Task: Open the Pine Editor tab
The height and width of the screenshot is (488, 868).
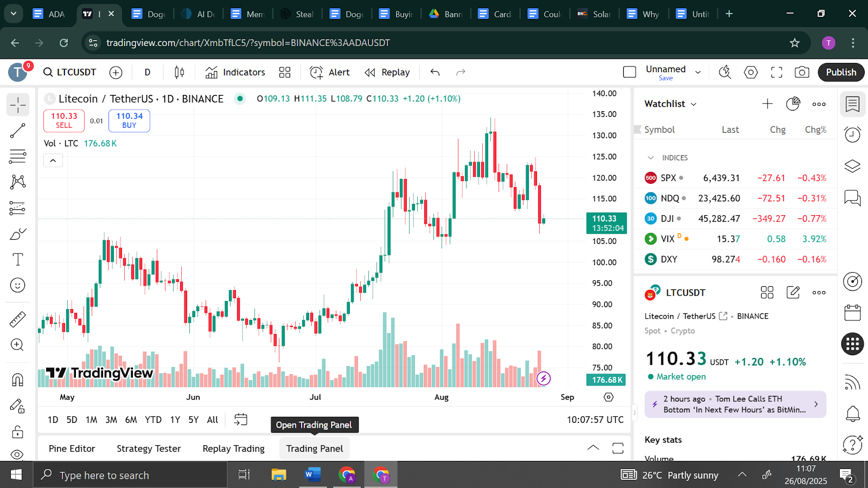Action: pyautogui.click(x=72, y=448)
